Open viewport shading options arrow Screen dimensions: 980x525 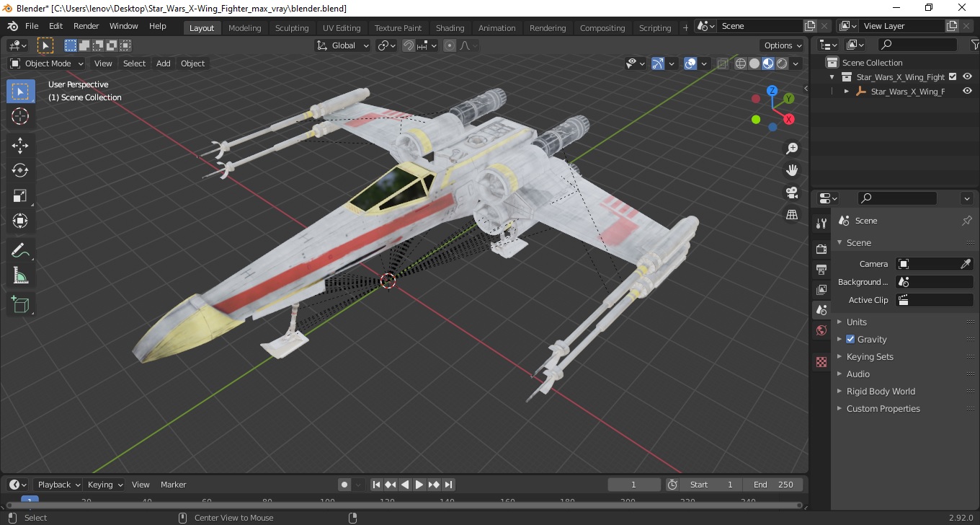[796, 63]
